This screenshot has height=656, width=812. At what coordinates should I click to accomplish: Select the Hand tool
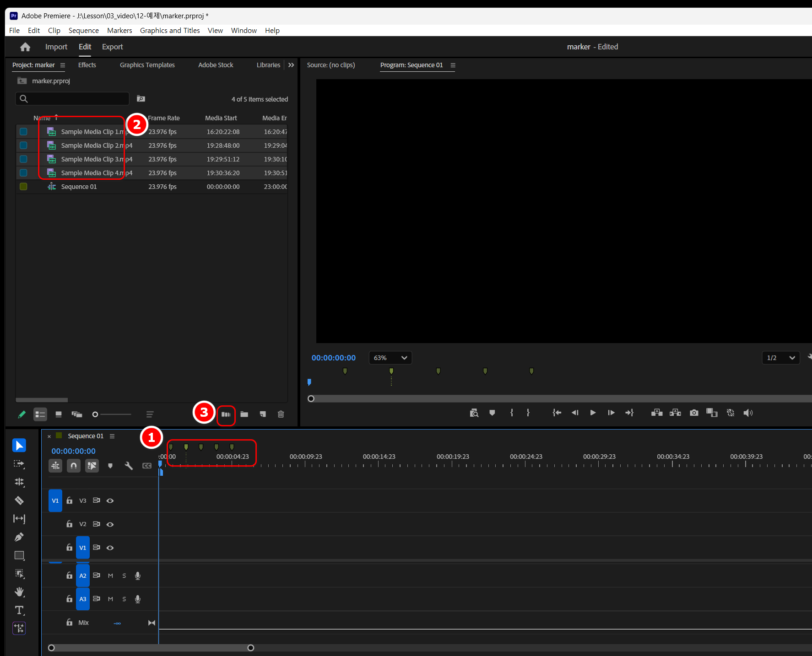pyautogui.click(x=19, y=592)
